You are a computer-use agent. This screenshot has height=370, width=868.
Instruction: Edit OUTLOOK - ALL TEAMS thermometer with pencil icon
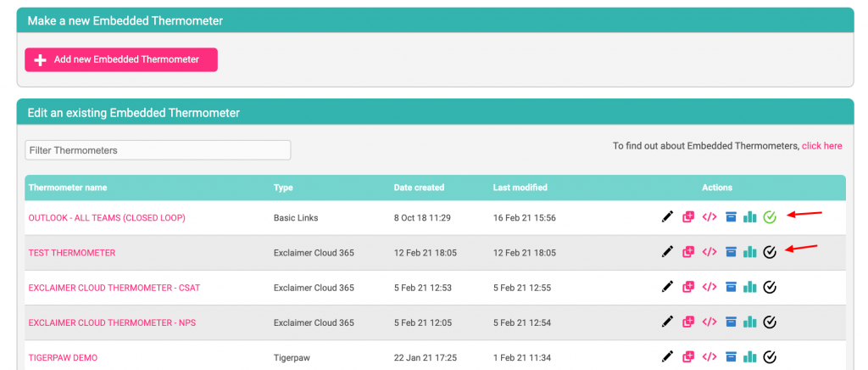click(x=668, y=217)
